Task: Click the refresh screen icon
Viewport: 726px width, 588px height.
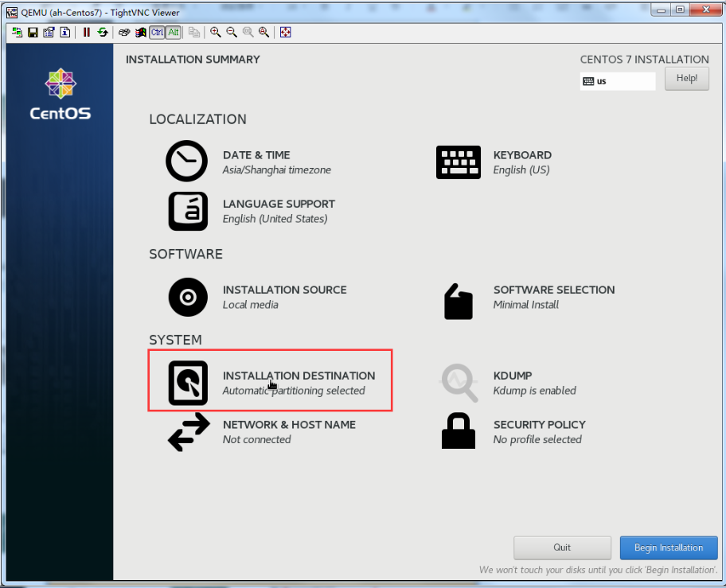Action: pos(103,33)
